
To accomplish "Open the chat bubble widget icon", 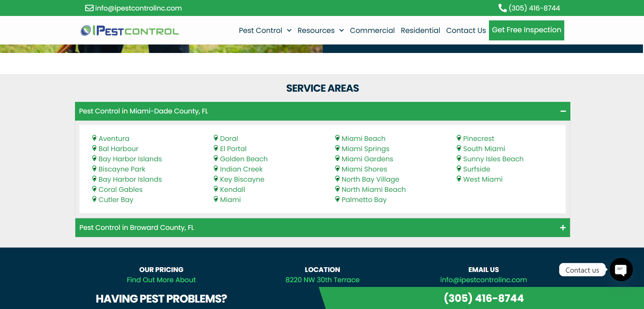I will [621, 270].
